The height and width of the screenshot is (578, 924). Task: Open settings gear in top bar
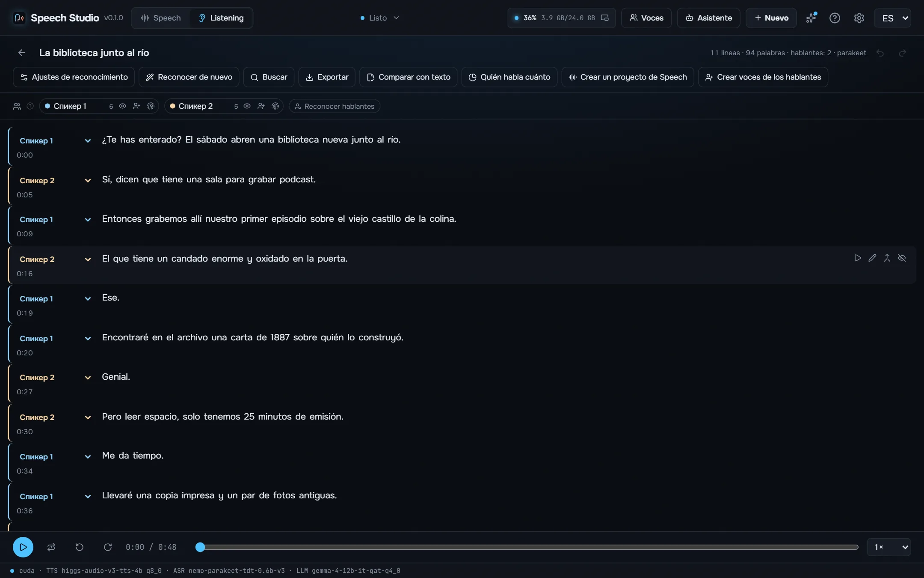tap(859, 18)
